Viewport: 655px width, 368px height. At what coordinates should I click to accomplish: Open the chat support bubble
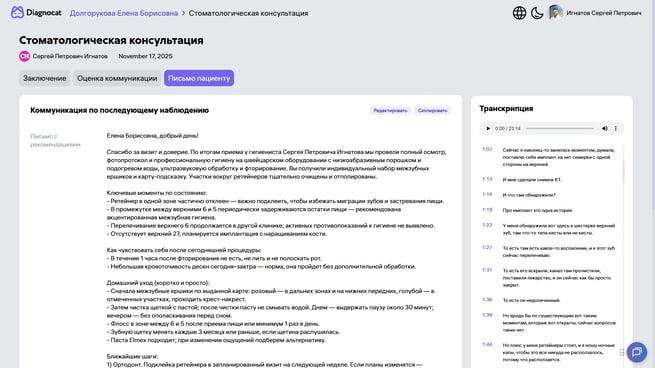637,352
